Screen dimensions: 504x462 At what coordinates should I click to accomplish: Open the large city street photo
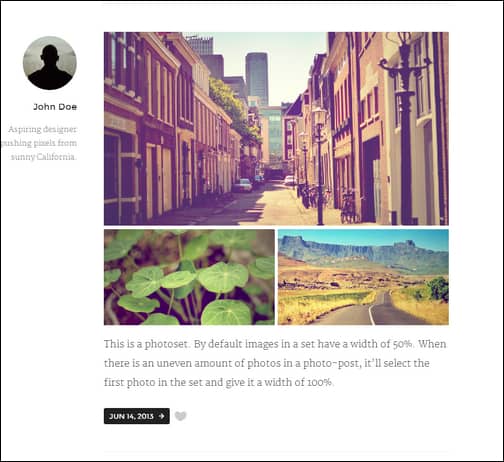[x=276, y=129]
